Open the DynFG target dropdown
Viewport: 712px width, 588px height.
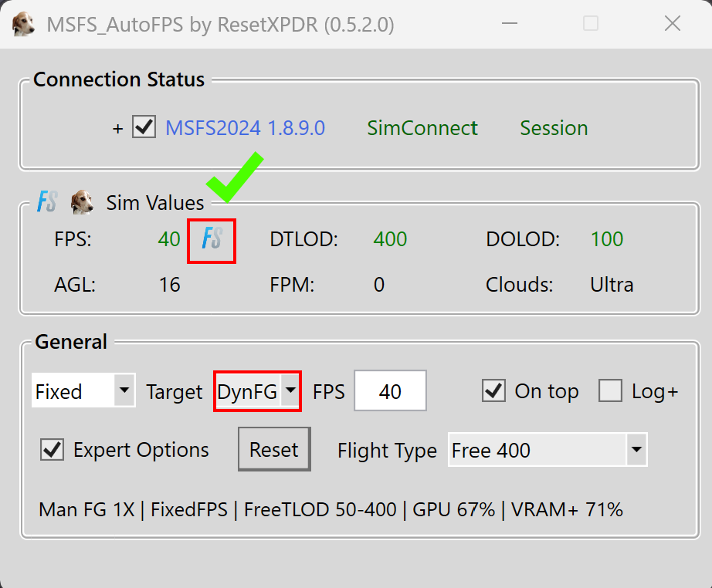click(x=257, y=391)
